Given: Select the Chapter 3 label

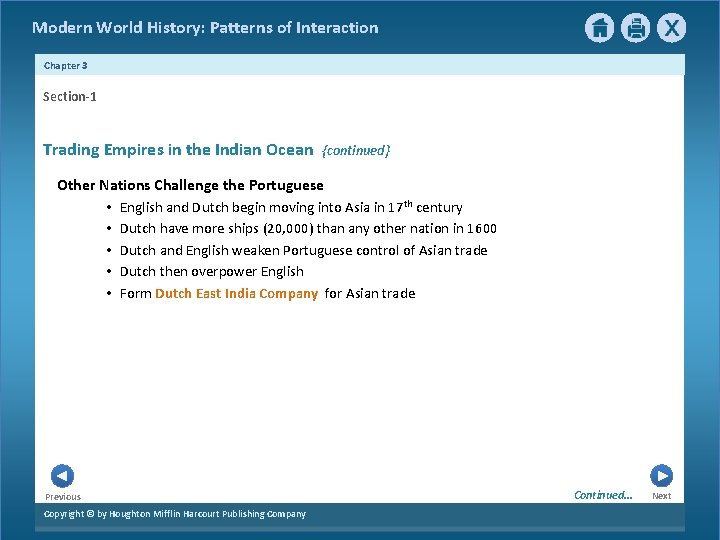Looking at the screenshot, I should point(66,66).
